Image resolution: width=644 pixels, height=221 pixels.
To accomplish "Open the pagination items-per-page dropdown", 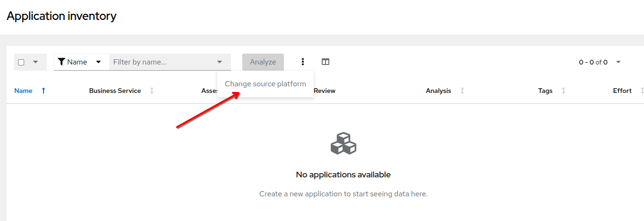I will [618, 62].
